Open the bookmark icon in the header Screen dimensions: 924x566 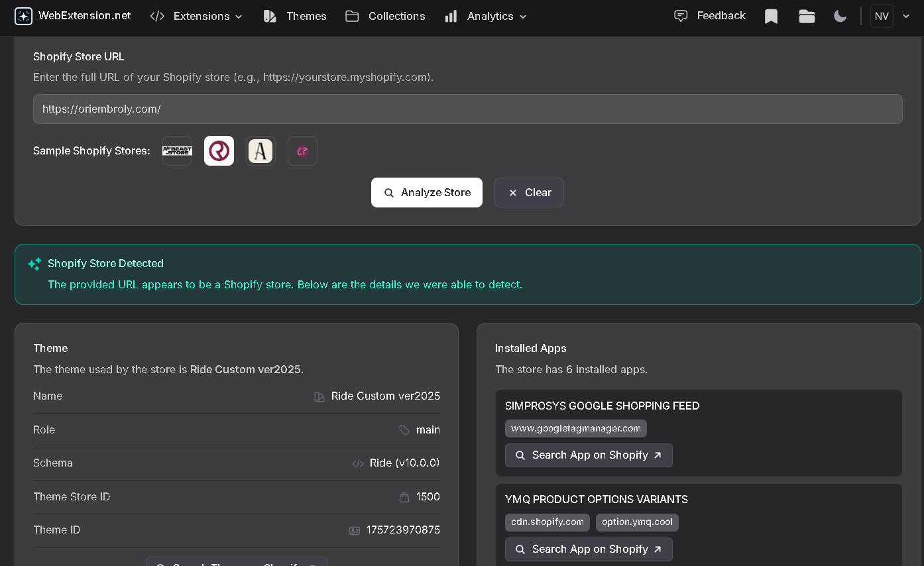pos(771,16)
